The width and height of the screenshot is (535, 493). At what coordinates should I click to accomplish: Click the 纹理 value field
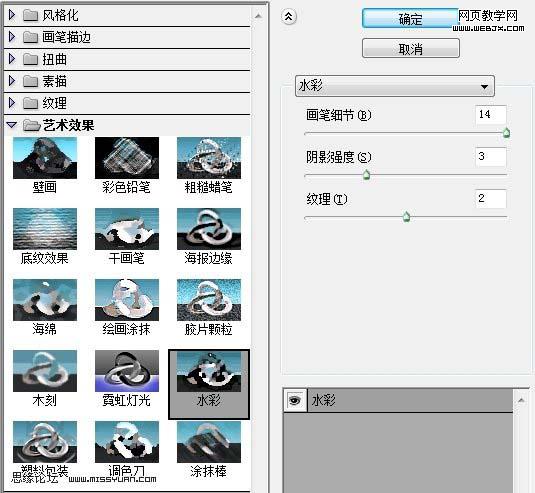pyautogui.click(x=491, y=199)
